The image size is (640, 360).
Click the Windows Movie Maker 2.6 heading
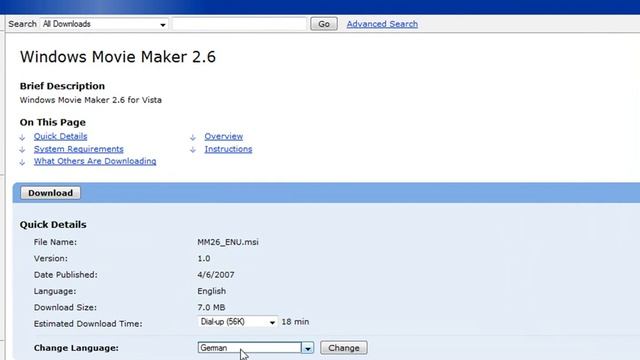click(118, 57)
